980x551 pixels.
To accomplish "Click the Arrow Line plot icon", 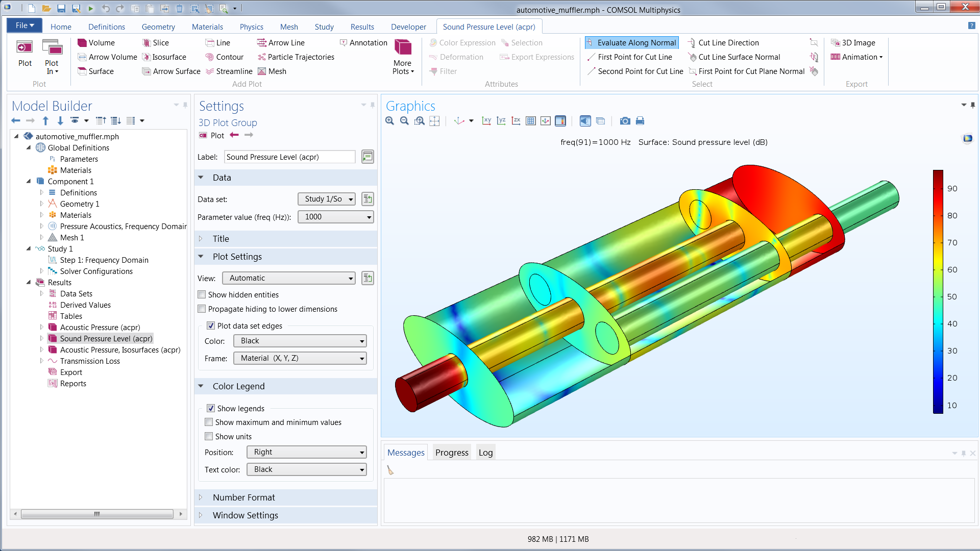I will (x=262, y=42).
